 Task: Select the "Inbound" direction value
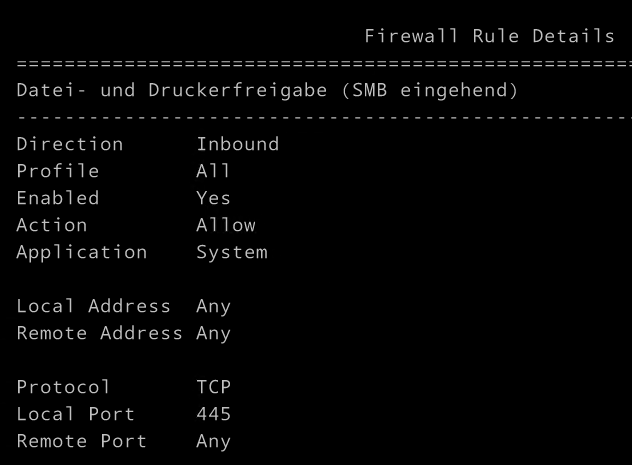pyautogui.click(x=237, y=144)
